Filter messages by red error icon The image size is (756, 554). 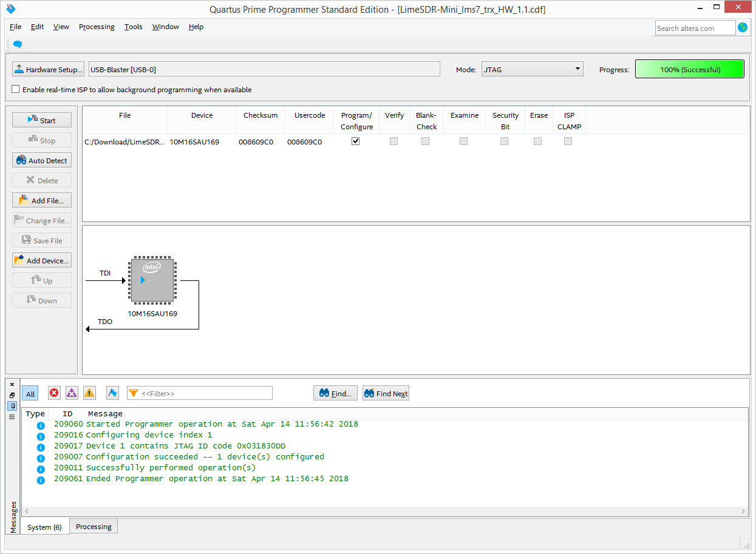point(55,393)
